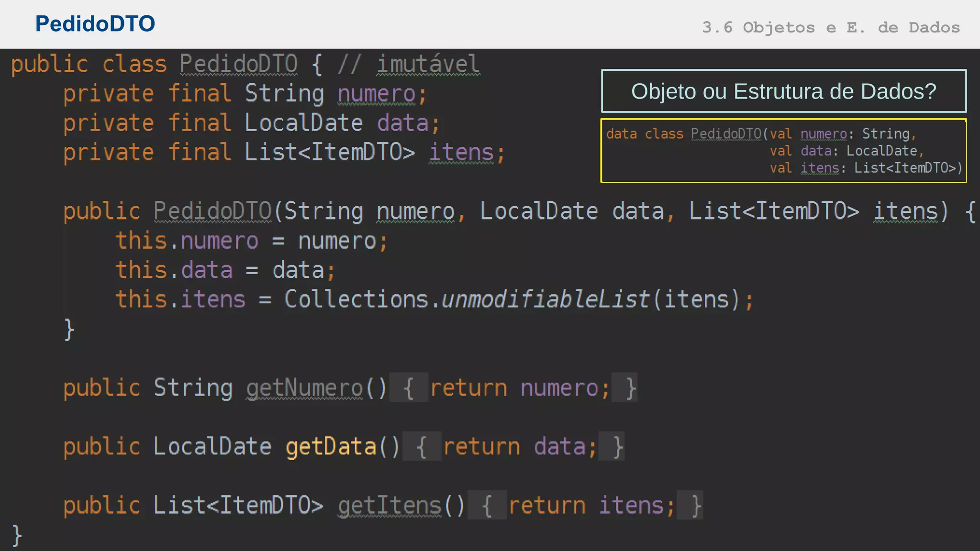Click the '3.6 Objetos e E. de Dados' header
Viewport: 980px width, 551px height.
click(x=831, y=27)
